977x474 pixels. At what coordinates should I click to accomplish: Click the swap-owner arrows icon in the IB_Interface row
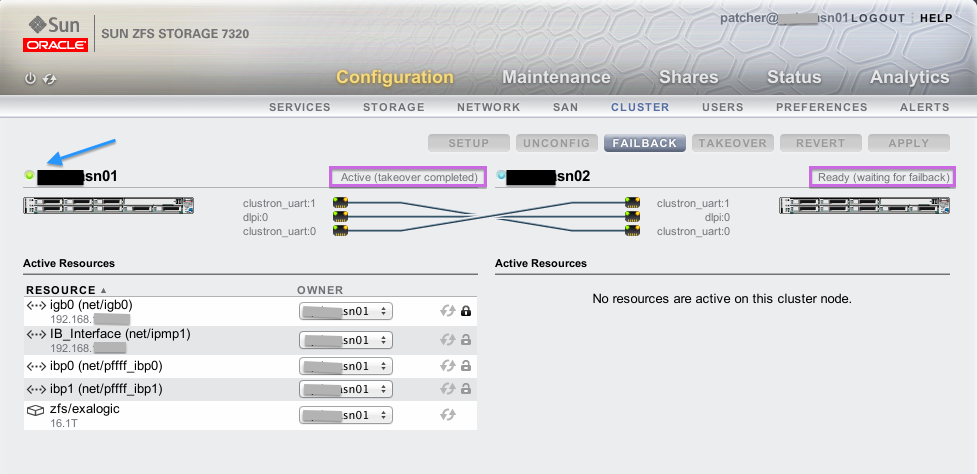pos(447,339)
